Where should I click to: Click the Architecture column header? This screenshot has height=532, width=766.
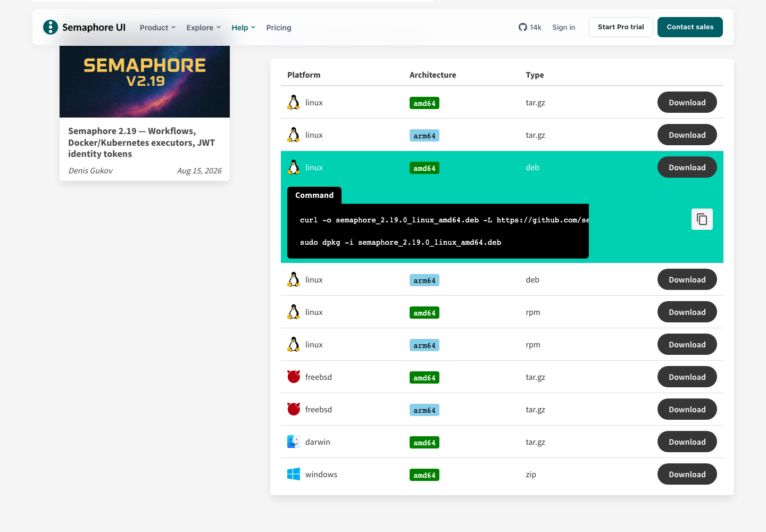(433, 75)
